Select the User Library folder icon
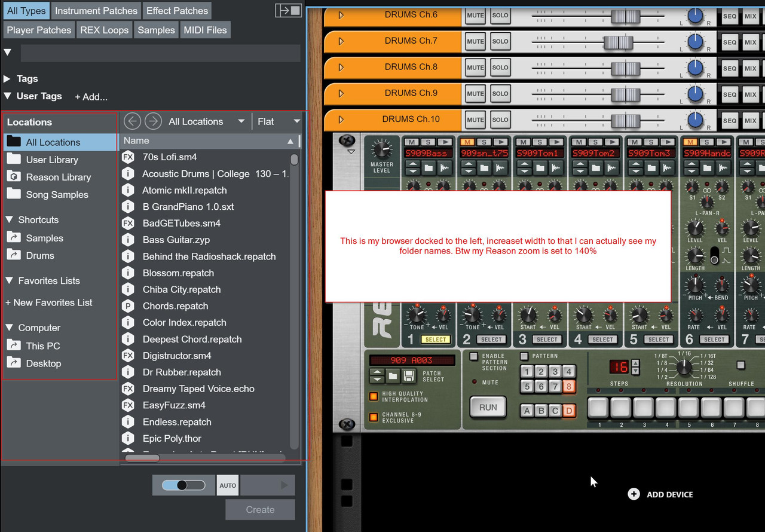765x532 pixels. (14, 159)
